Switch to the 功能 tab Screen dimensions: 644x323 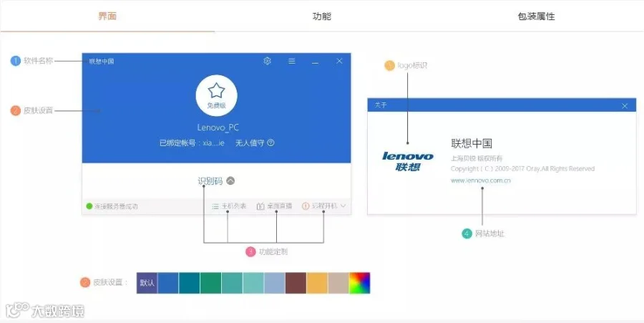click(x=321, y=16)
